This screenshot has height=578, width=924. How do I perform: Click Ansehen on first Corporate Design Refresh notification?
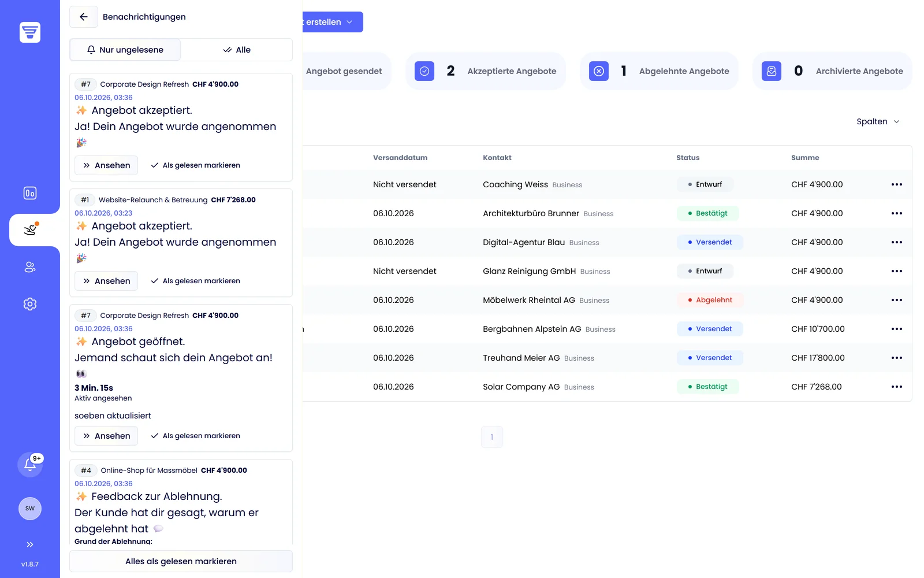tap(106, 165)
